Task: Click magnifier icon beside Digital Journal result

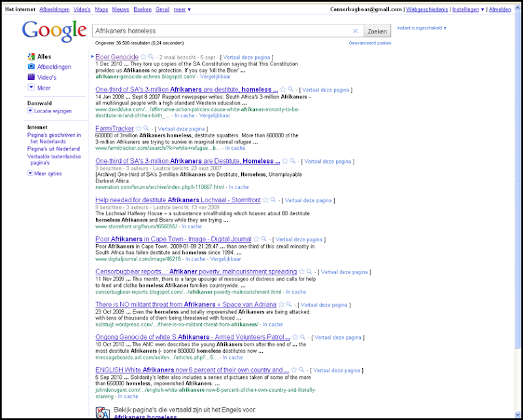Action: tap(263, 239)
